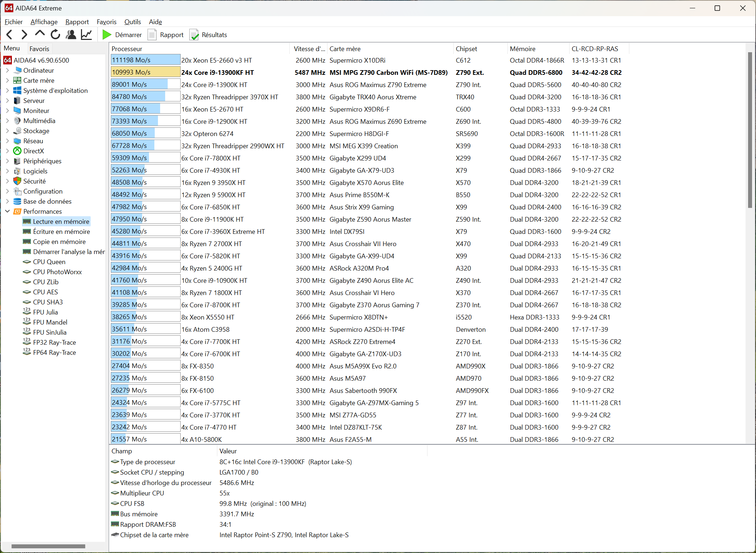Expand the Ordinateur tree node

tap(8, 71)
